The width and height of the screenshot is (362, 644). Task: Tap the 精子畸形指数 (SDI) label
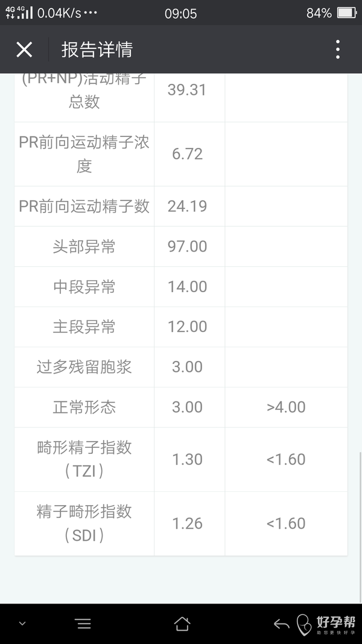click(x=84, y=523)
